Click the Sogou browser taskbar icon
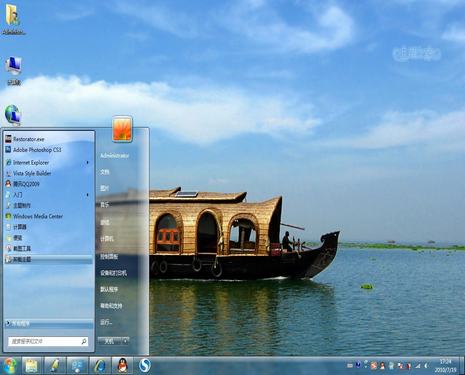 pyautogui.click(x=144, y=366)
